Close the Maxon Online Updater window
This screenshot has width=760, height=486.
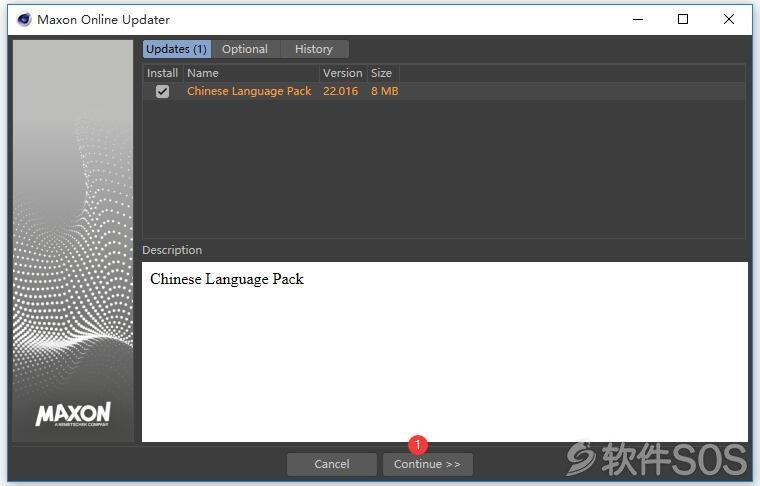(728, 19)
